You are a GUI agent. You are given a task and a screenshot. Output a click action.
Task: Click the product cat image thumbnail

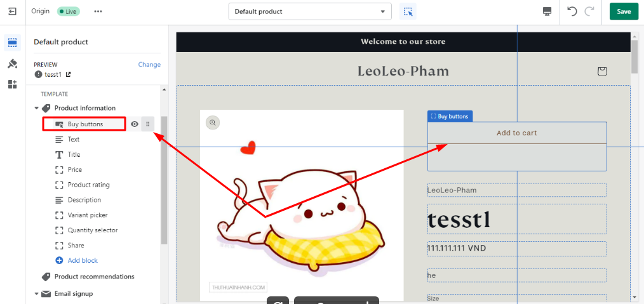coord(302,205)
